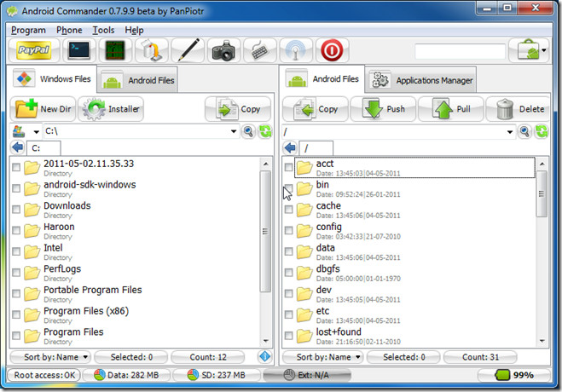Expand the C:\ path dropdown

[234, 131]
